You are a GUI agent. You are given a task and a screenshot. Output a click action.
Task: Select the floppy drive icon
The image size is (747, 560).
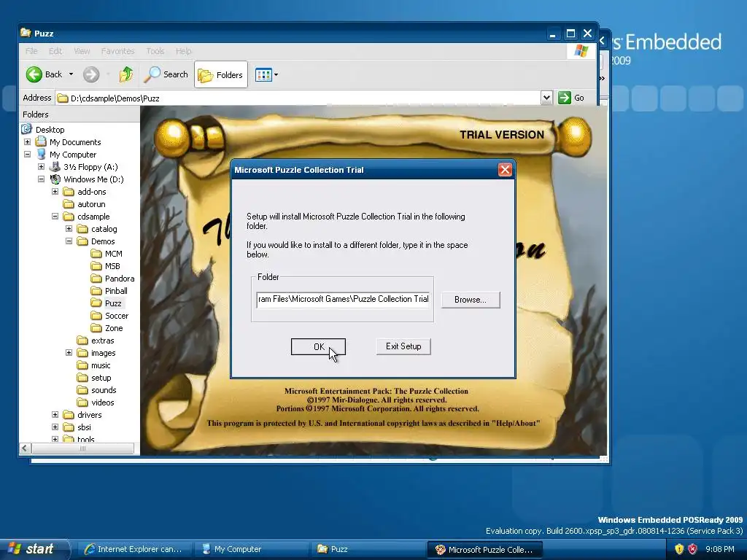(x=55, y=166)
